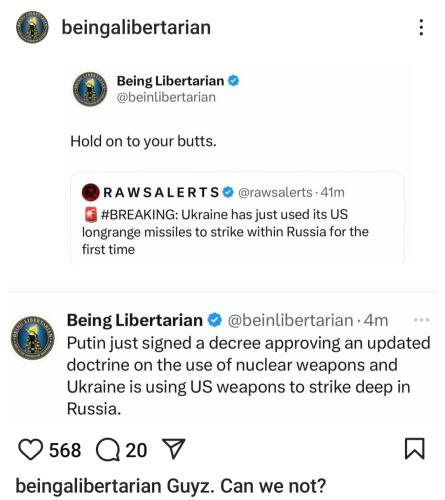Open the @beinlibertarian handle in first tweet
This screenshot has height=500, width=445.
(x=166, y=97)
